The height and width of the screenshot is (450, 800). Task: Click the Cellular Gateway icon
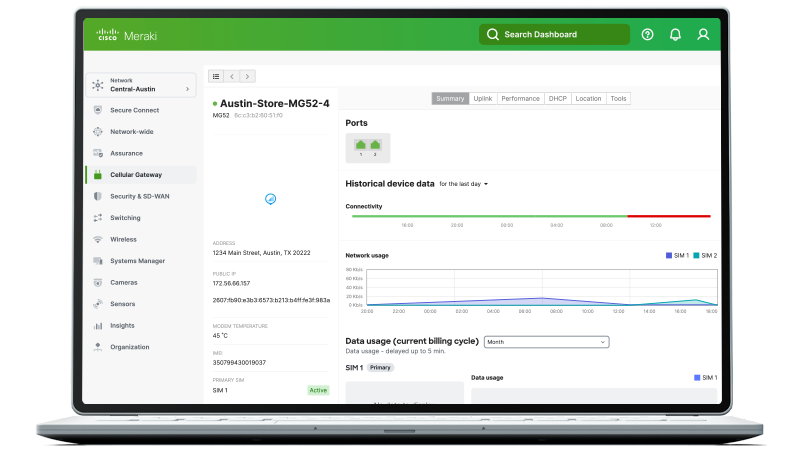click(98, 174)
